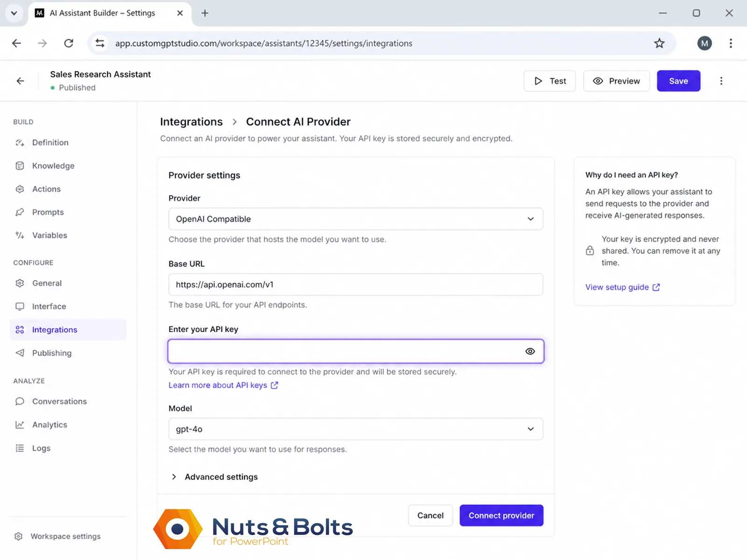Open the View setup guide link
The width and height of the screenshot is (747, 560).
click(622, 287)
